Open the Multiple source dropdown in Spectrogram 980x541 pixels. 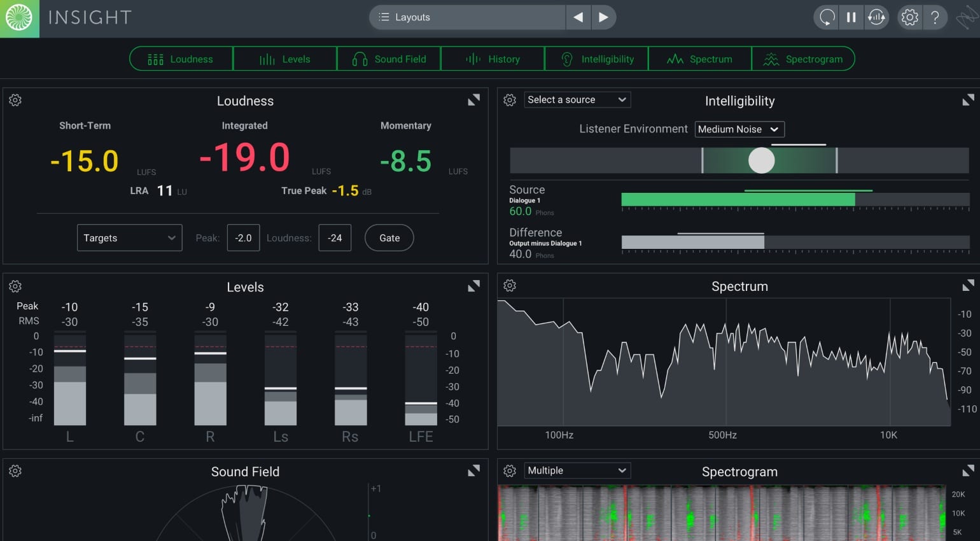577,470
